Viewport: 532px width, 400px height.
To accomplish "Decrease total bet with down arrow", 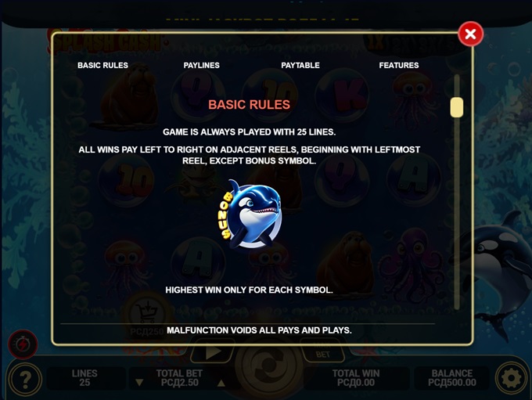I will point(139,383).
